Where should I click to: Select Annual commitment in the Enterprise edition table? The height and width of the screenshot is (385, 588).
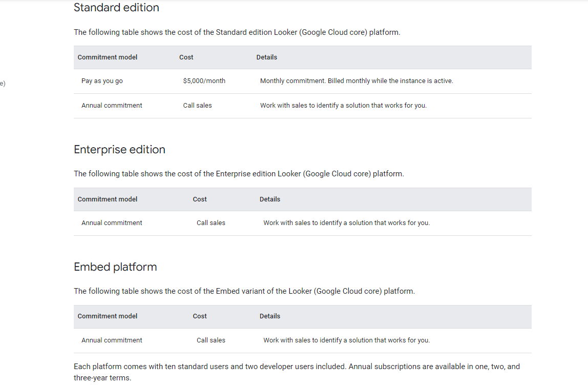coord(112,222)
